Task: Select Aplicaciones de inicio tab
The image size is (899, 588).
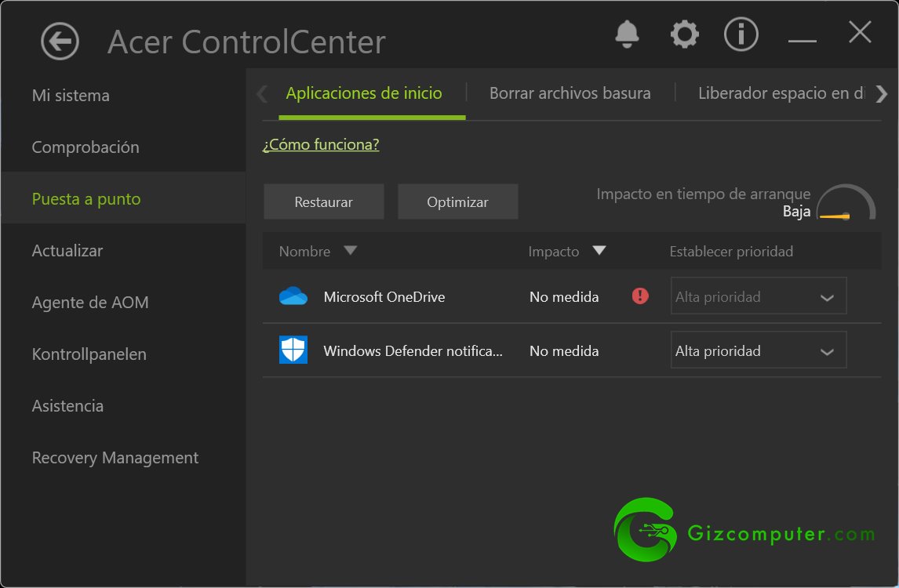Action: point(363,93)
